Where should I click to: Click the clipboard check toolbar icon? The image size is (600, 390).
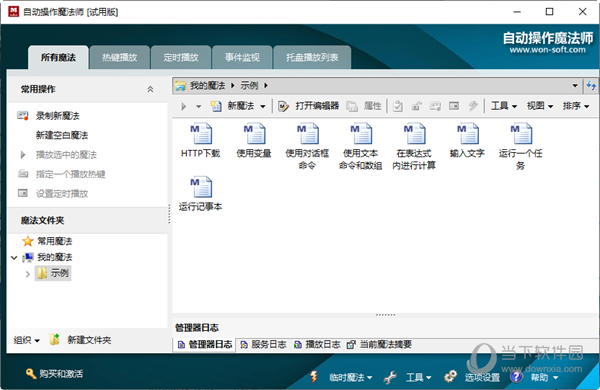pos(398,106)
